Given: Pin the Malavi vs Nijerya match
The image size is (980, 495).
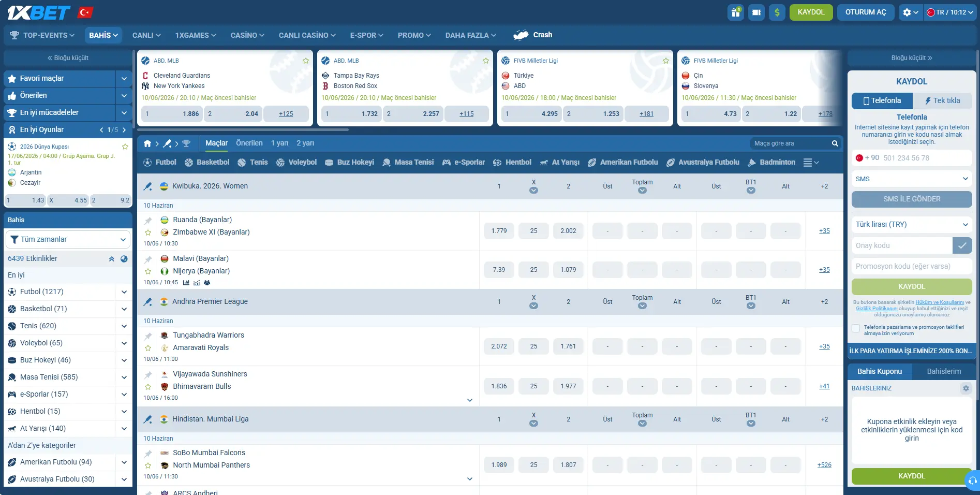Looking at the screenshot, I should coord(148,259).
